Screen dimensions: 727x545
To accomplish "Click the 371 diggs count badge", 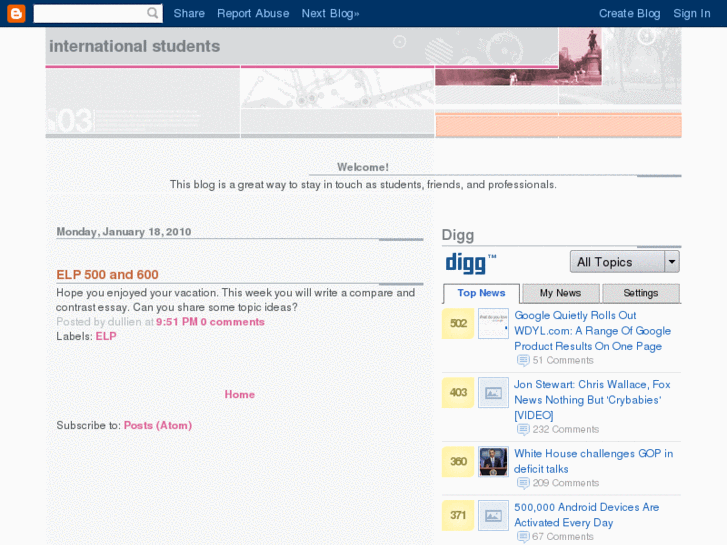I will point(458,515).
